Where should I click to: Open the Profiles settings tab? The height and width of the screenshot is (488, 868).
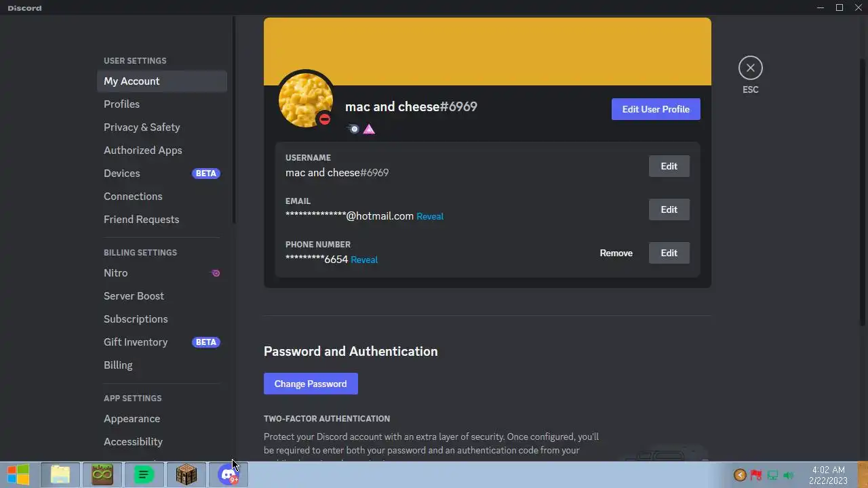coord(162,104)
